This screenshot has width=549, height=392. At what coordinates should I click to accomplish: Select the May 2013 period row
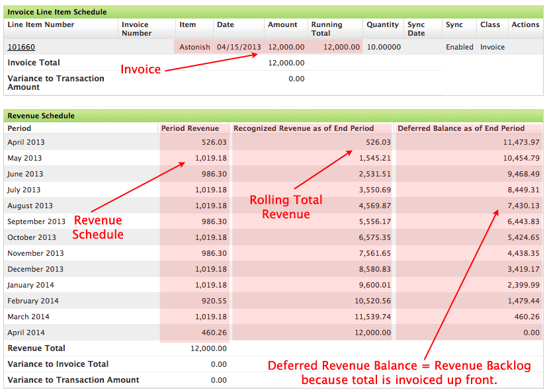(x=273, y=158)
